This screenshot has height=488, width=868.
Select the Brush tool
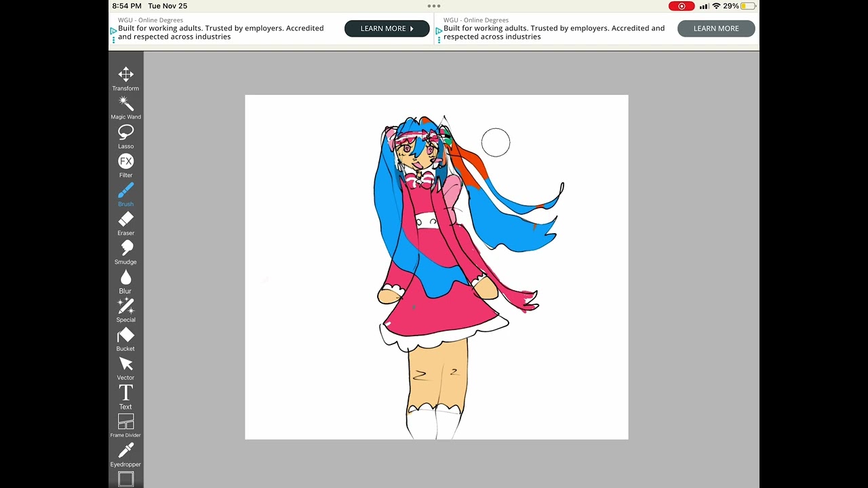[x=125, y=195]
